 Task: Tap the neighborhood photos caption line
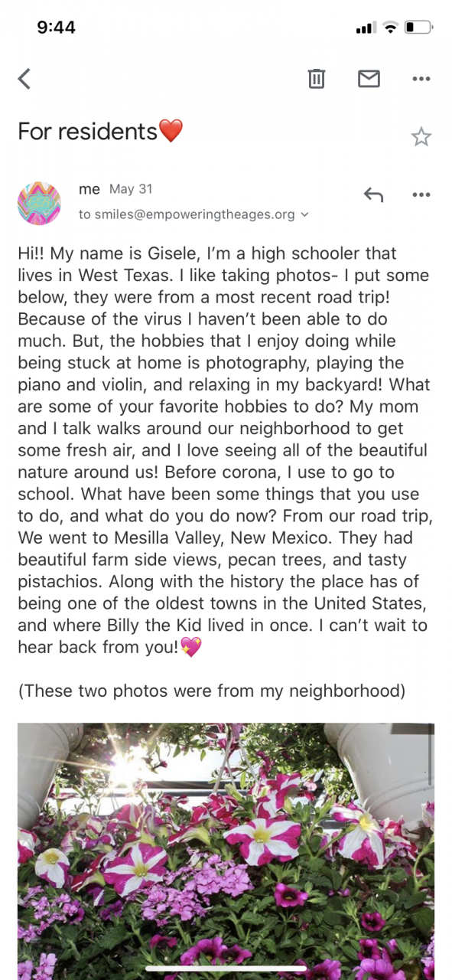[x=211, y=691]
